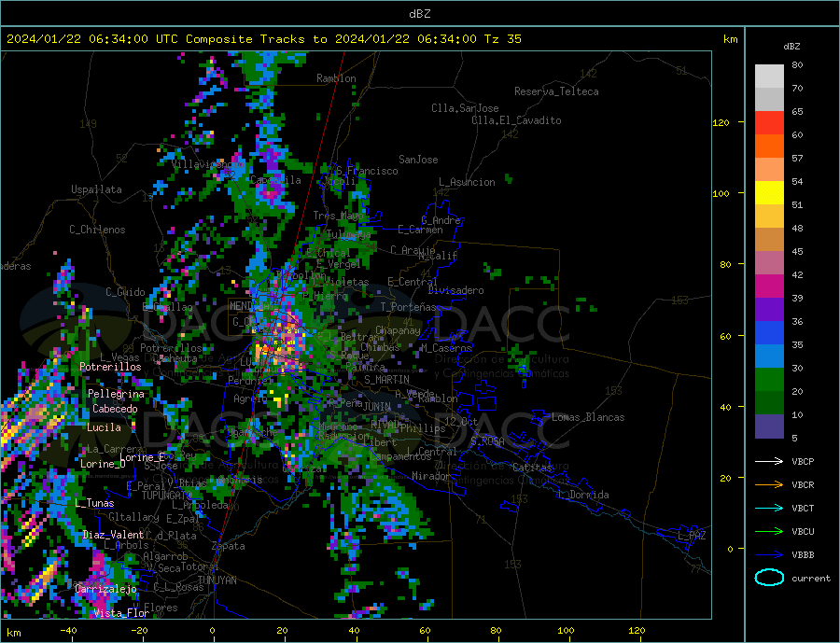840x643 pixels.
Task: Click the Reserva_Telteca place label
Action: click(556, 91)
